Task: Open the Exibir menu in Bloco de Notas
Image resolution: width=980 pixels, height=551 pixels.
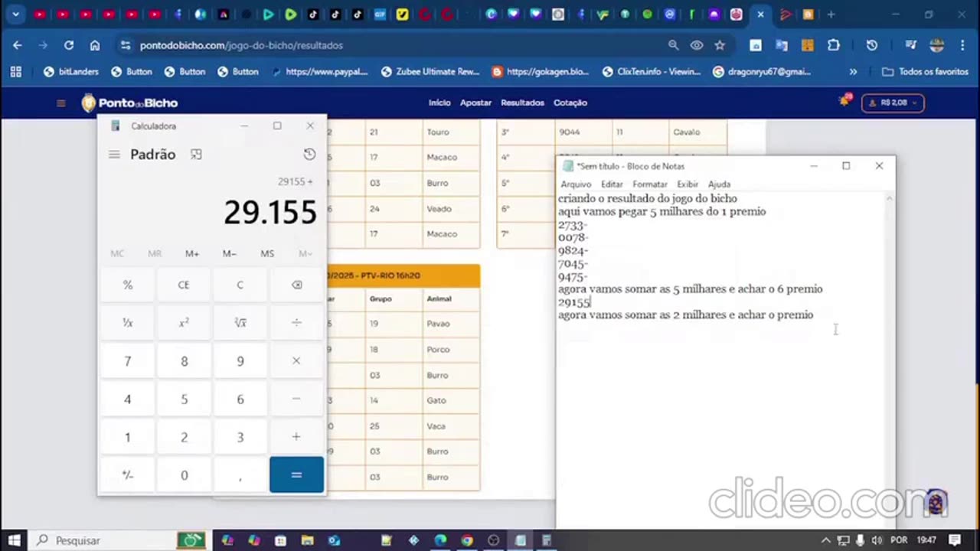Action: point(688,184)
